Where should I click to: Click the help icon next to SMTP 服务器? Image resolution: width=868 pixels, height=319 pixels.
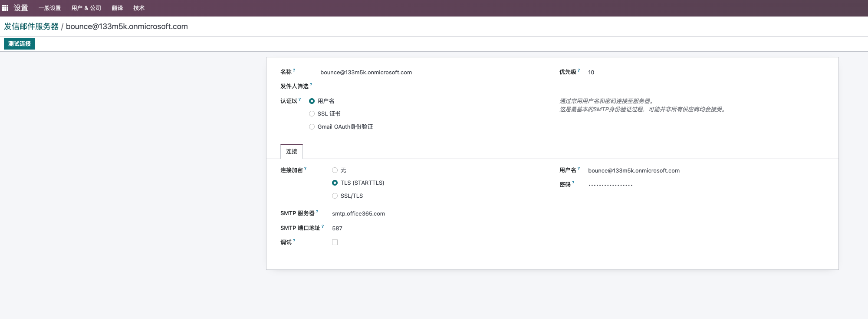click(x=317, y=212)
